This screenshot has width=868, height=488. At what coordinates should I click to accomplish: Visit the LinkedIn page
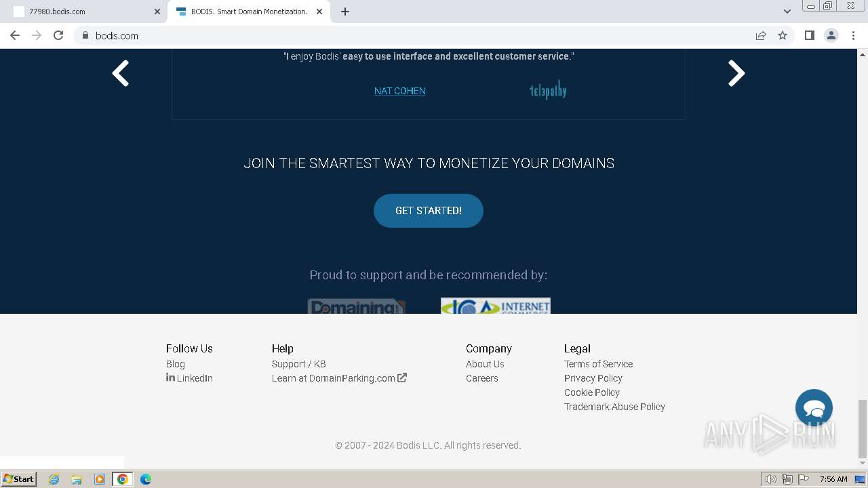[189, 378]
